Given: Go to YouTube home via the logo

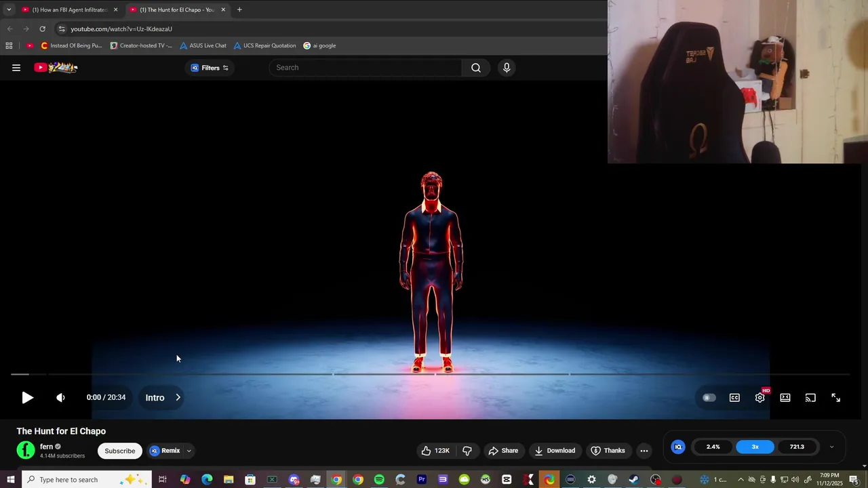Looking at the screenshot, I should [x=56, y=68].
